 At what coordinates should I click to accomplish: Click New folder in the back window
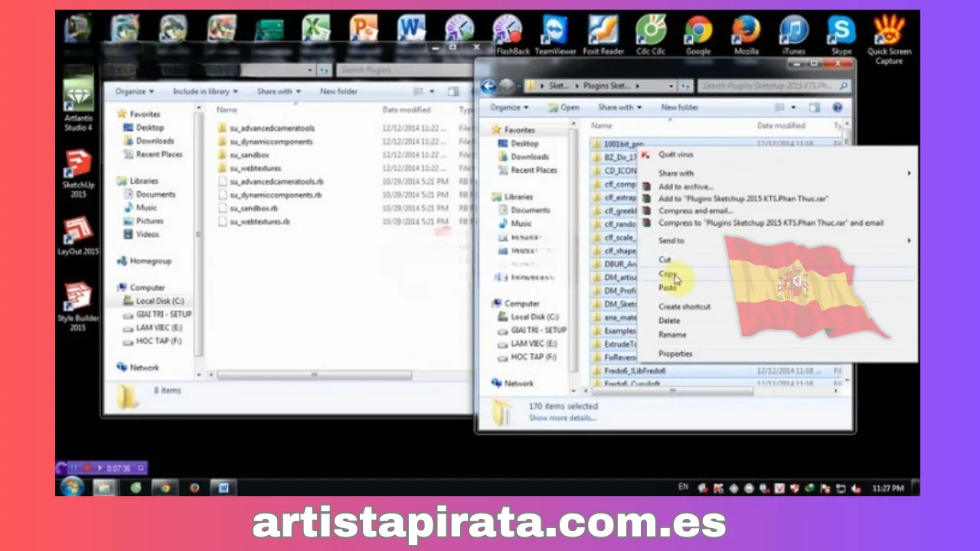click(338, 91)
